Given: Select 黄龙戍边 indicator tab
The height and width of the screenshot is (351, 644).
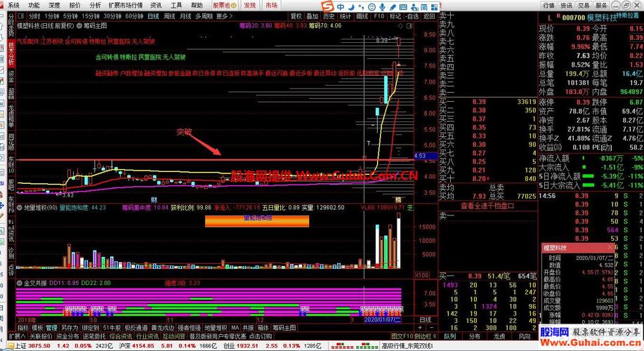Looking at the screenshot, I should click(163, 328).
